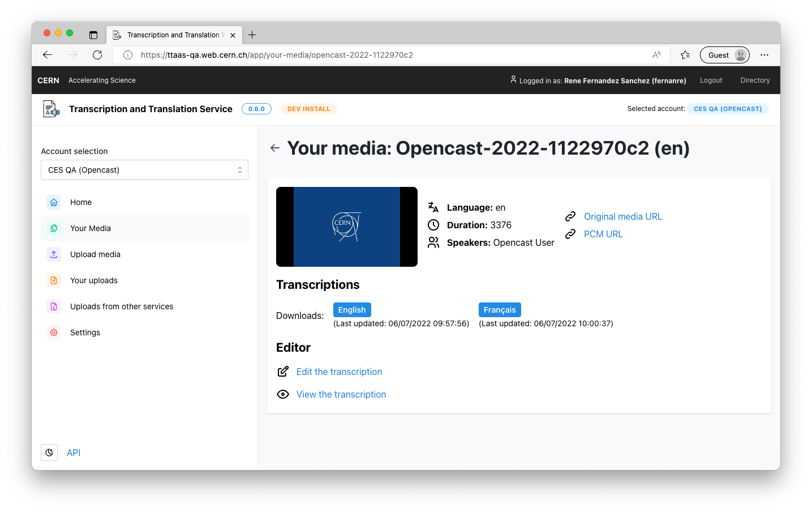Toggle dark mode with the moon icon

[x=49, y=453]
